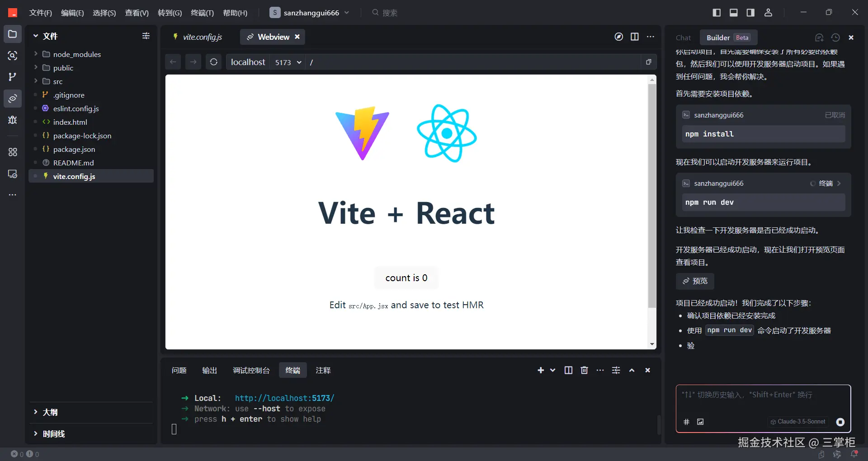Click the count is 0 button
The image size is (868, 461).
[406, 278]
